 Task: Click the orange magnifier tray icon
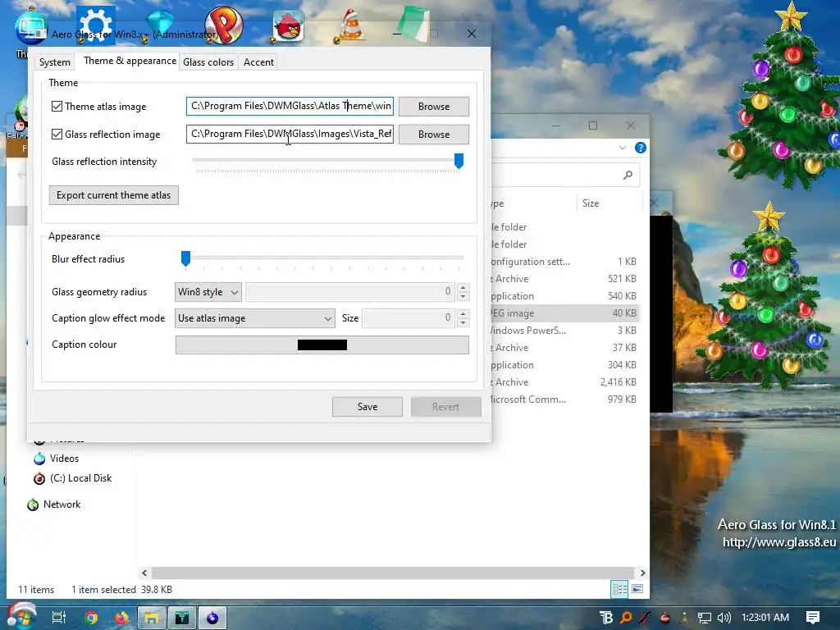point(626,618)
